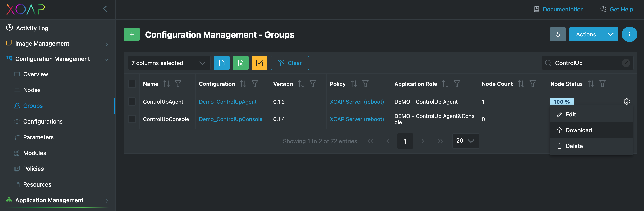This screenshot has width=644, height=211.
Task: Open Modules in sidebar
Action: 34,153
